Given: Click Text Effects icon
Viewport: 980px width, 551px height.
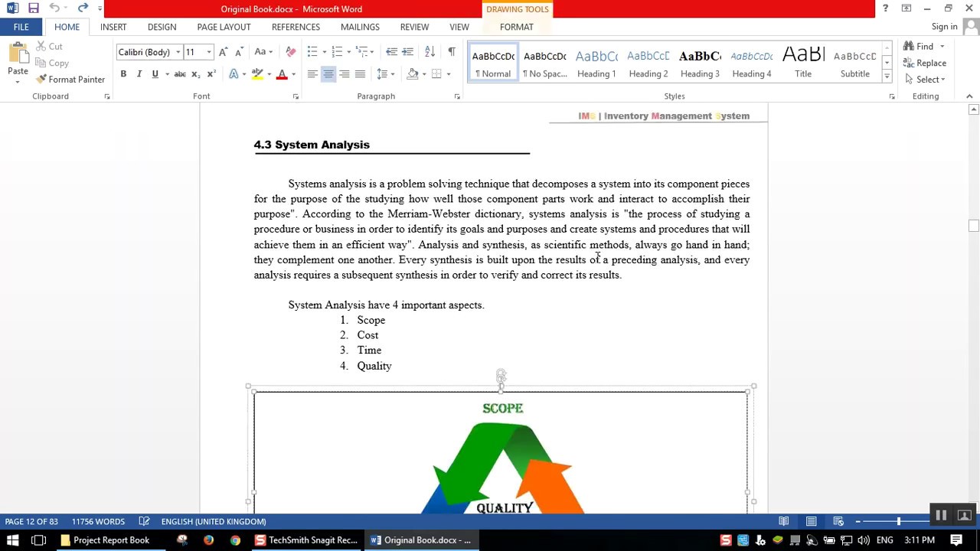Looking at the screenshot, I should point(234,74).
